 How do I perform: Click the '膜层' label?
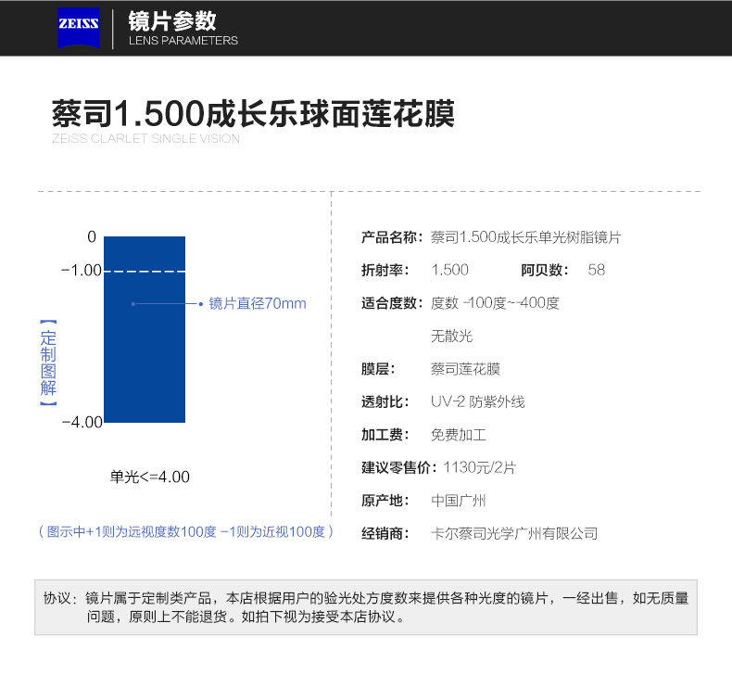point(378,369)
